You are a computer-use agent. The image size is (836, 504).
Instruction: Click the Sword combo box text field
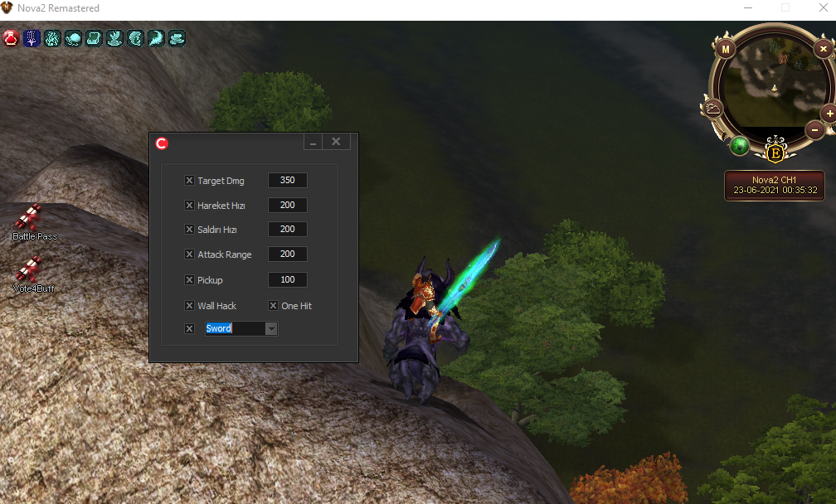click(x=236, y=329)
